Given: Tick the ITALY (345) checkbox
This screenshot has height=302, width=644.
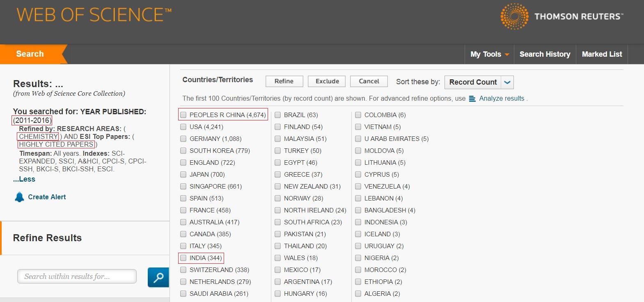Looking at the screenshot, I should pos(183,246).
